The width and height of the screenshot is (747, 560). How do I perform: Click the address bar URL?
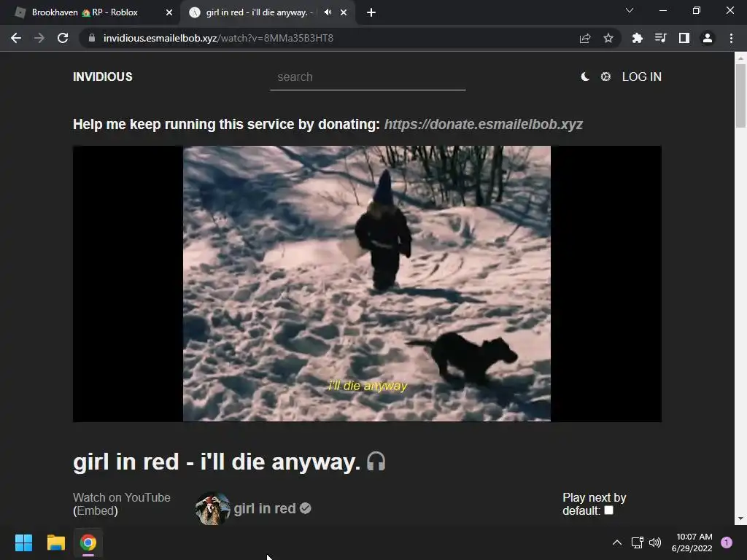coord(218,38)
